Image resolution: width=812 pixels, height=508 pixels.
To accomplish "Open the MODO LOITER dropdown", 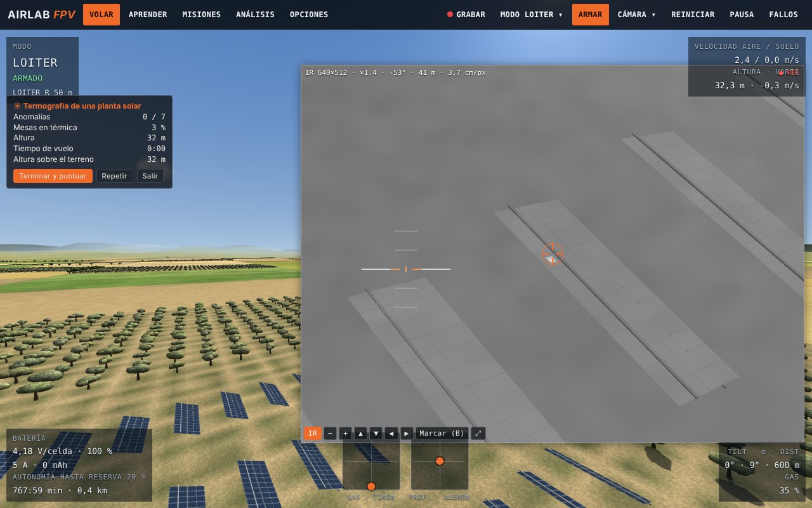I will tap(532, 15).
